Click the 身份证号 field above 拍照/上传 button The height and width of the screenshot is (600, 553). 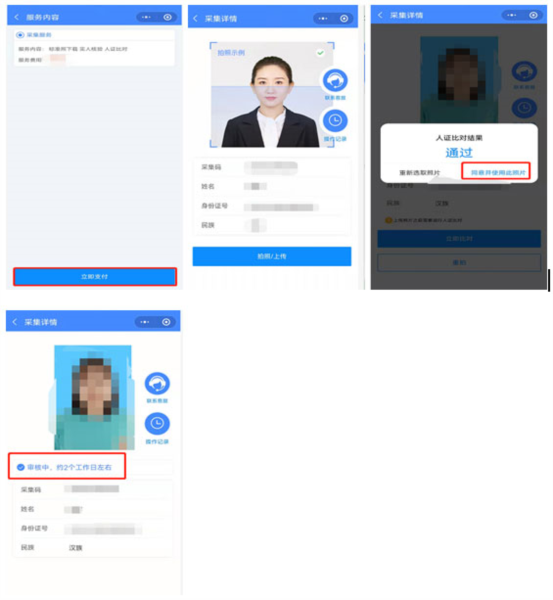coord(272,206)
